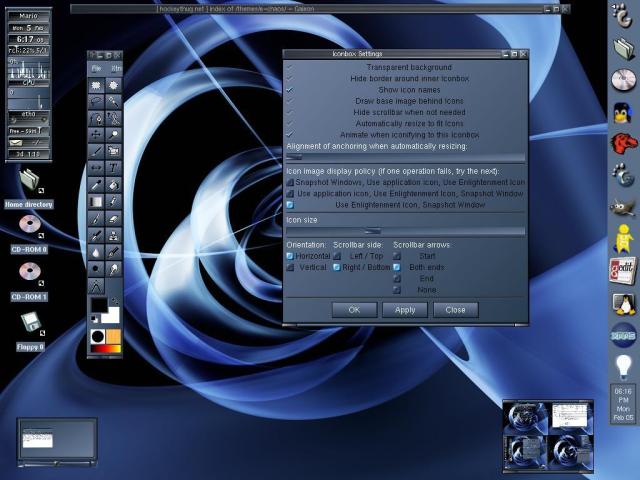Screen dimensions: 640x480
Task: Select Vertical orientation radio button
Action: point(290,268)
